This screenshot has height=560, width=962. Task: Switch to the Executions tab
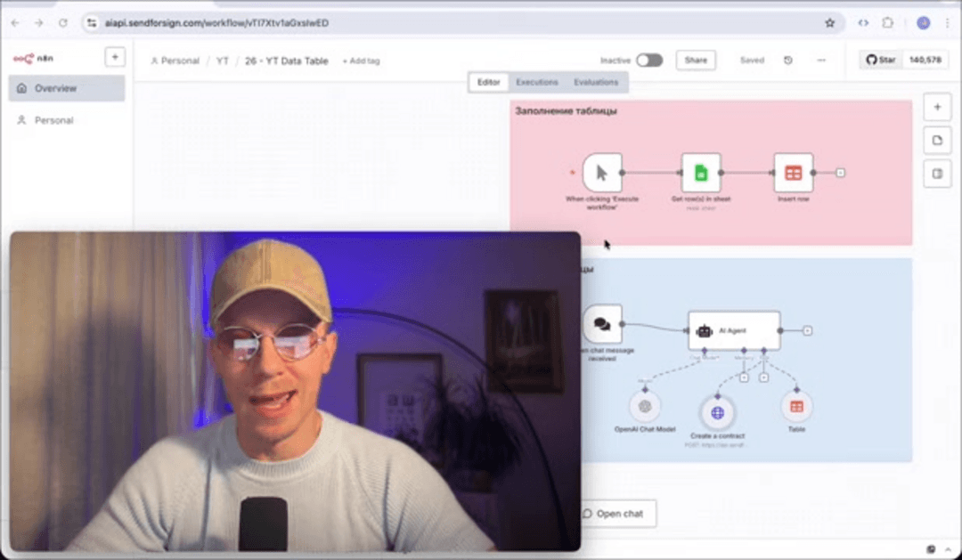point(536,81)
